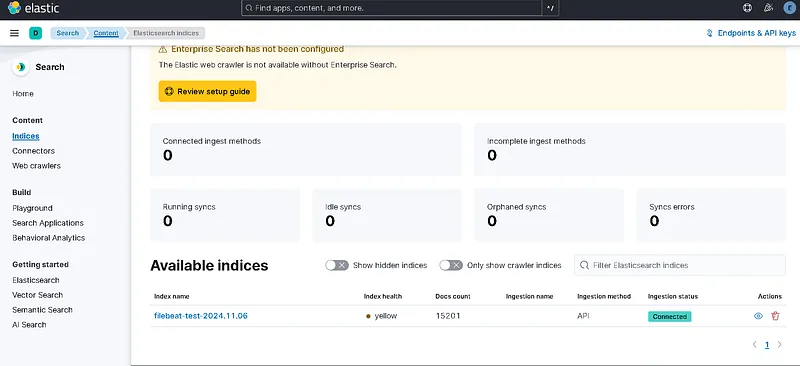Click the Syncs errors card

click(x=711, y=215)
